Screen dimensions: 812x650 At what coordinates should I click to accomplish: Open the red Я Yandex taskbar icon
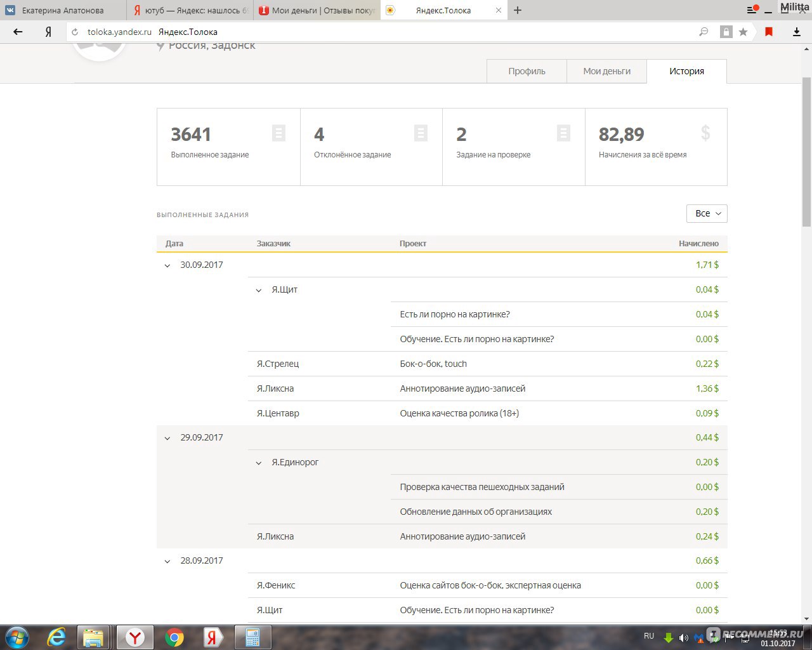point(214,637)
